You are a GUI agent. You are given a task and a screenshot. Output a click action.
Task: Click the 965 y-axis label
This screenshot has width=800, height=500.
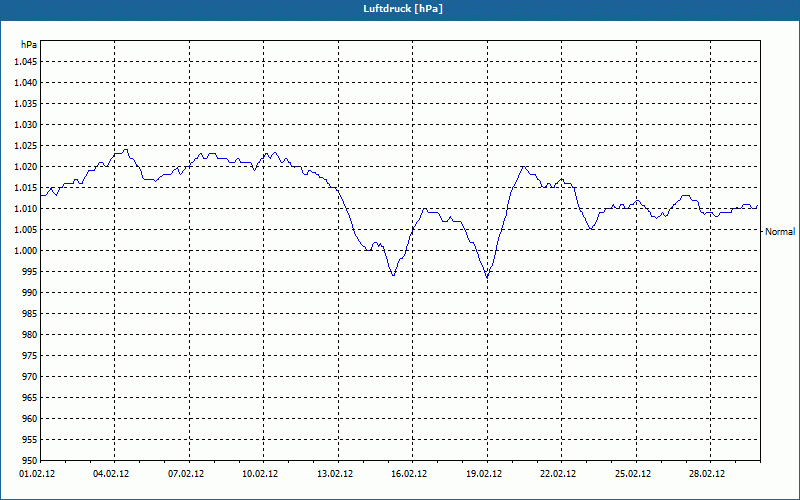(x=31, y=398)
